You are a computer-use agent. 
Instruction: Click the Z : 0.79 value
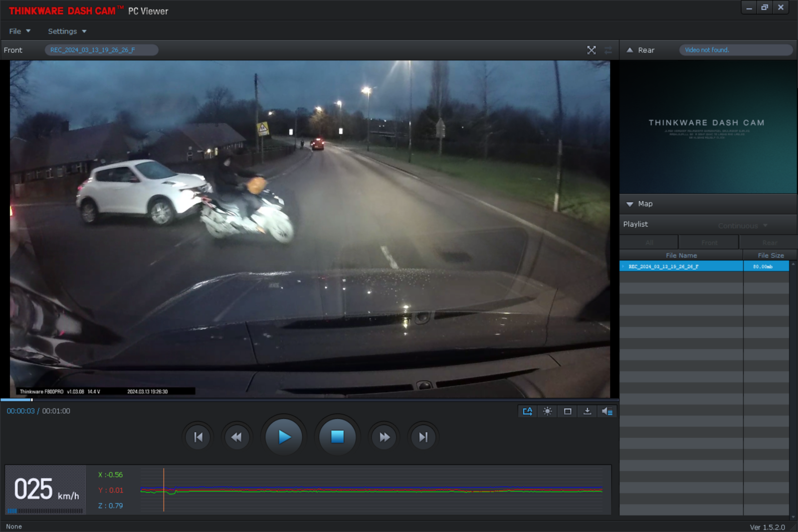(110, 506)
